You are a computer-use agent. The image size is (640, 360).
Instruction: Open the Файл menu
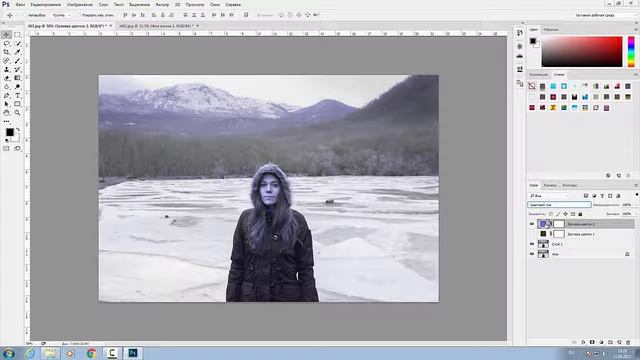(x=20, y=4)
